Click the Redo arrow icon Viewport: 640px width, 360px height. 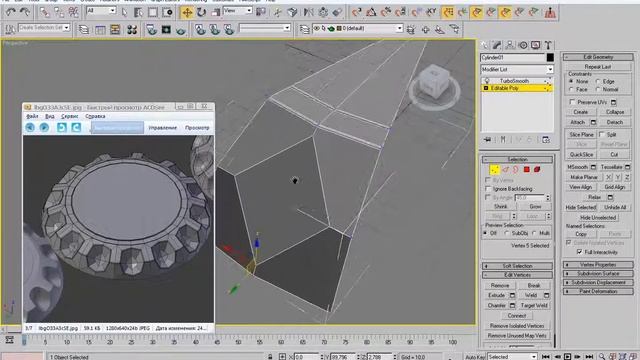tap(25, 12)
